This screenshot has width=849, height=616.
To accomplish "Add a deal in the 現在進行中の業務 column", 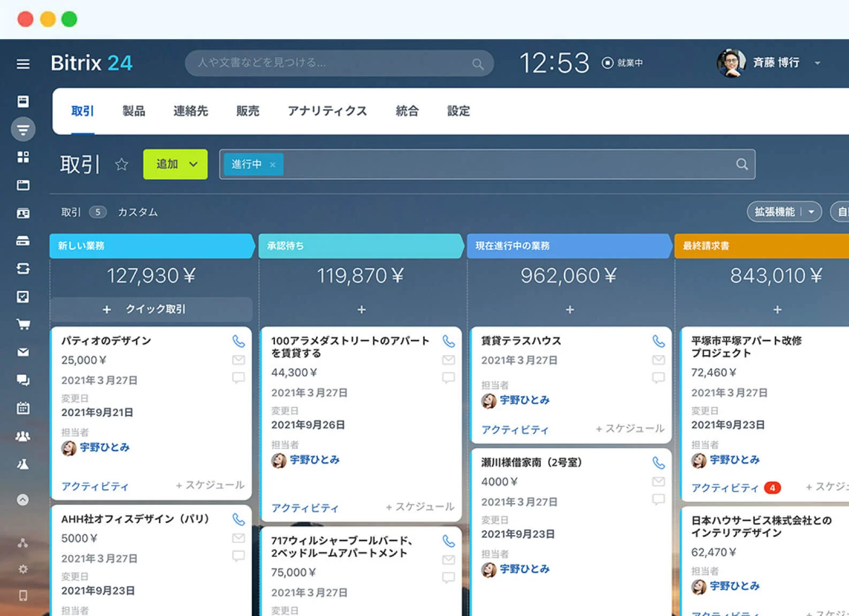I will click(570, 310).
